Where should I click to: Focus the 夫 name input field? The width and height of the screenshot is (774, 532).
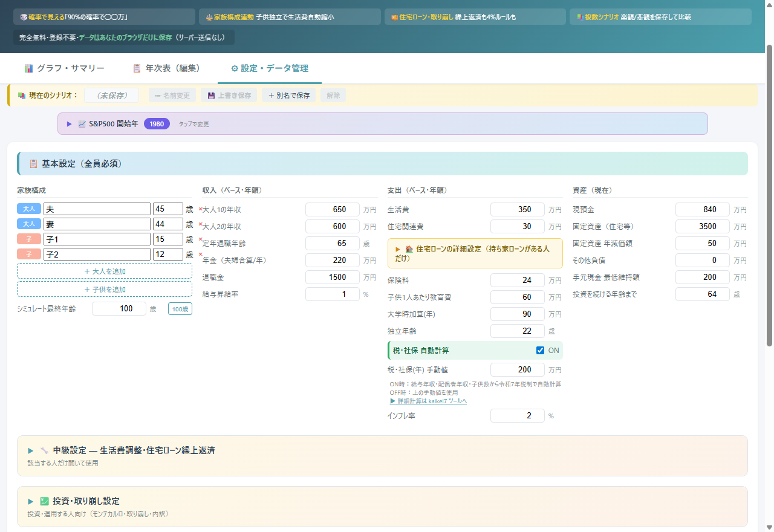tap(97, 209)
